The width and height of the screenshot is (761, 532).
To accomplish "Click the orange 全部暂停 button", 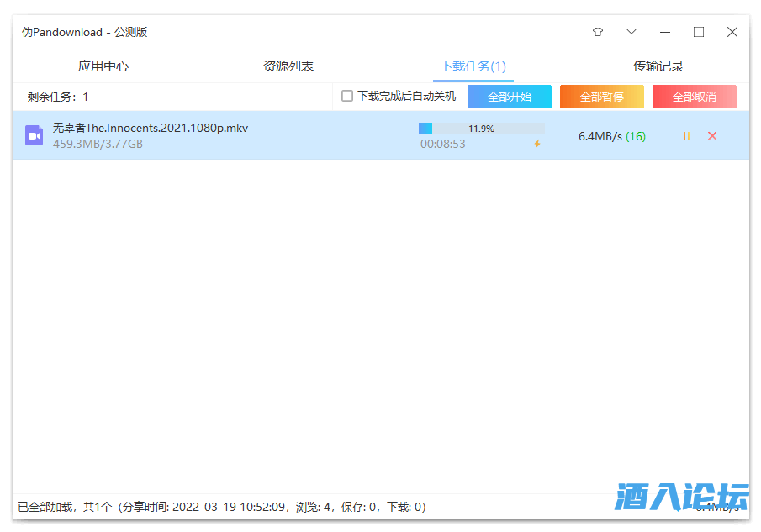I will coord(602,97).
